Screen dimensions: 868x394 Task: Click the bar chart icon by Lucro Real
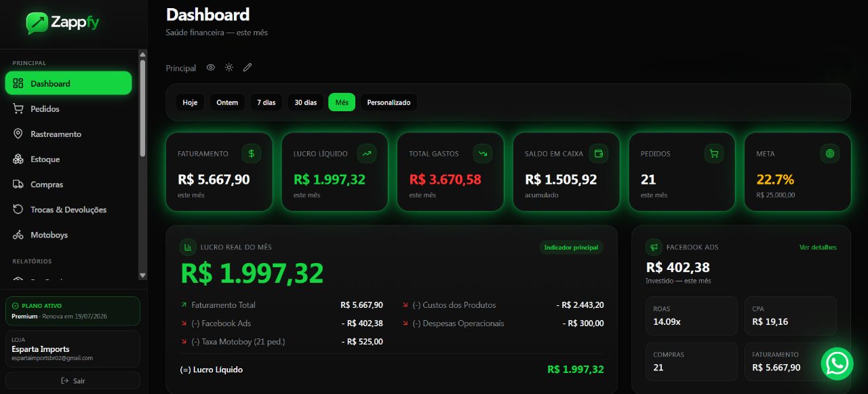coord(188,248)
